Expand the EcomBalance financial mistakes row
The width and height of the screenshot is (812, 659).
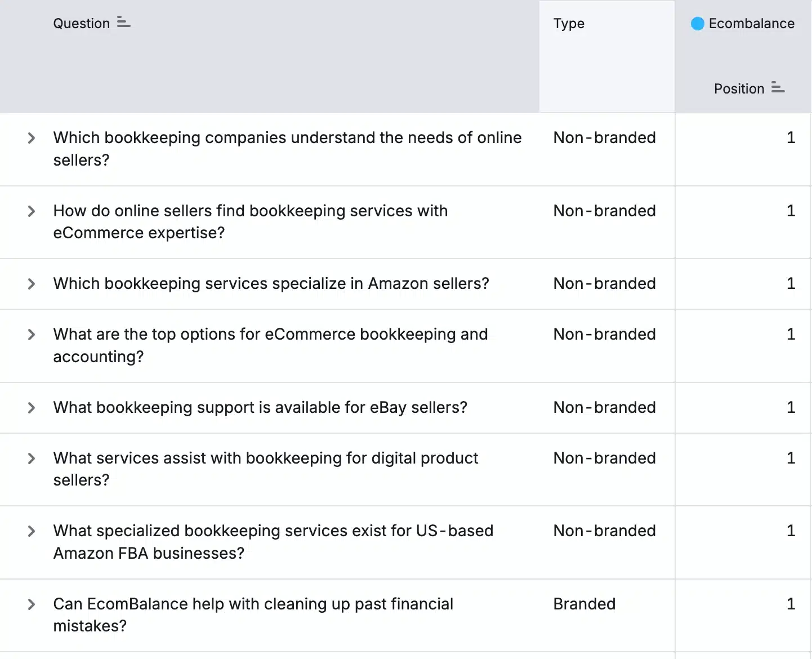tap(31, 604)
